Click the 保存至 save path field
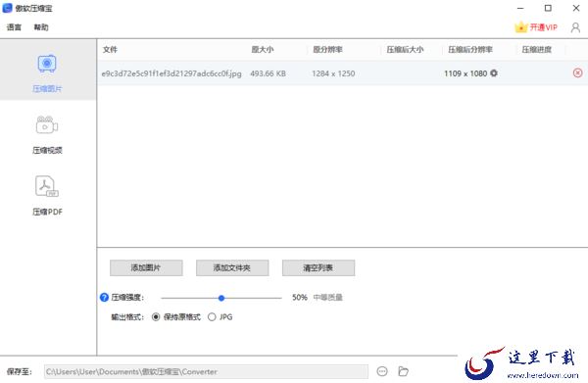Screen dimensions: 588x383 [x=206, y=372]
